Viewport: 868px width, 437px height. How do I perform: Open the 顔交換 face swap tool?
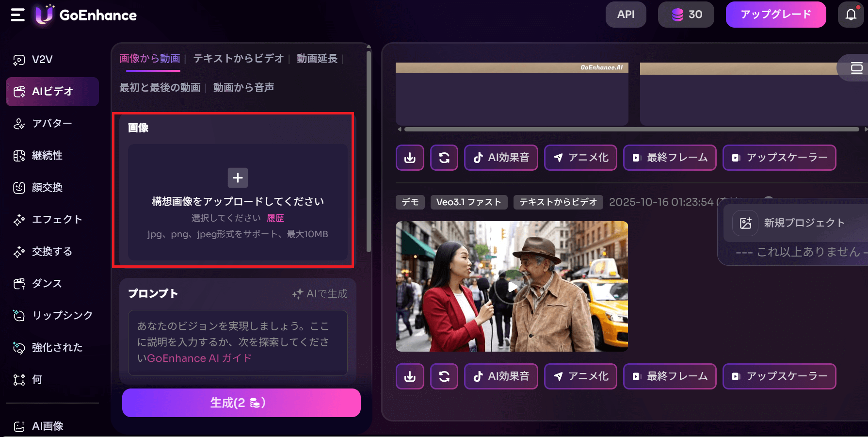pyautogui.click(x=47, y=188)
